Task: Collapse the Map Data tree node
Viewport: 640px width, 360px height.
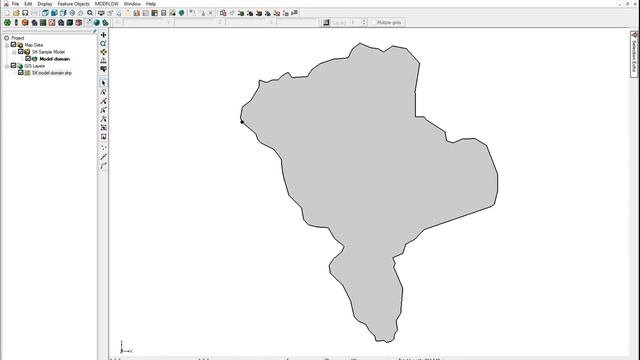Action: (7, 45)
